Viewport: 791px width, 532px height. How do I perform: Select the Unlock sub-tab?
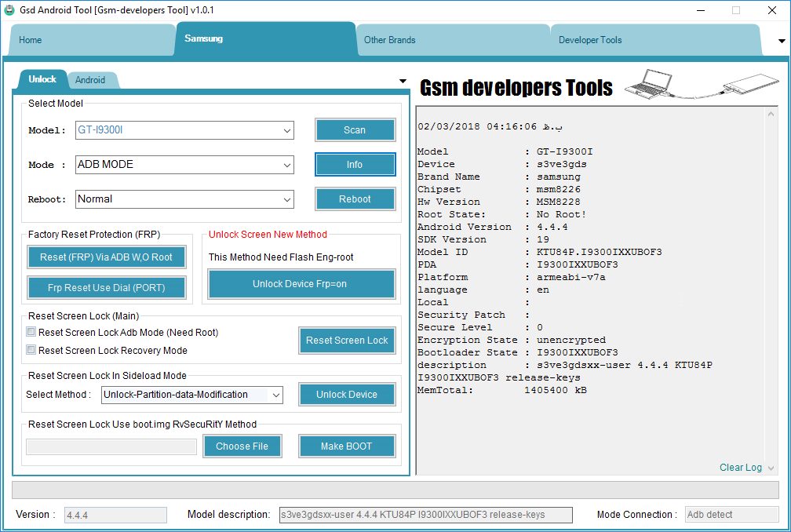[42, 79]
